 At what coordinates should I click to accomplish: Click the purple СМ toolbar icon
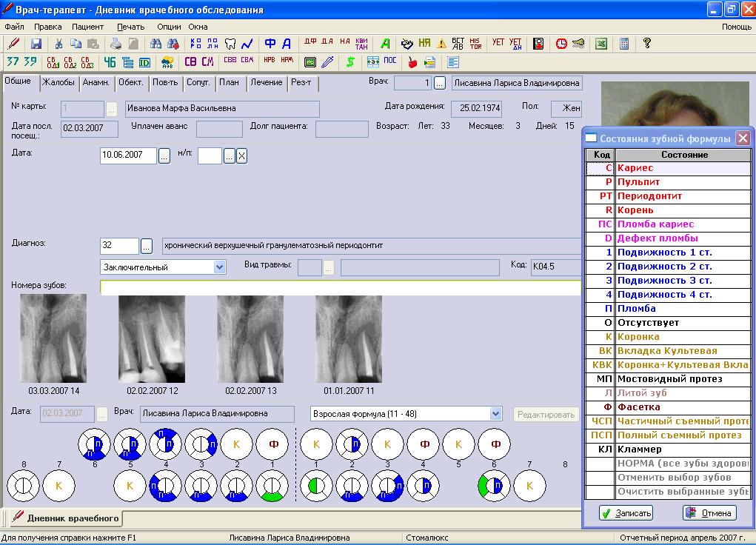[x=208, y=61]
